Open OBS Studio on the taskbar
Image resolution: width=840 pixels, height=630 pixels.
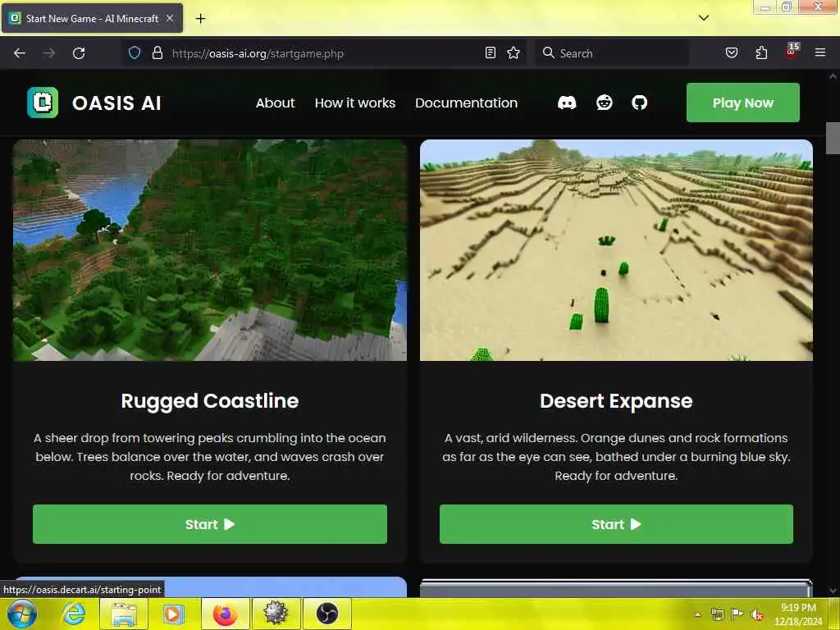[x=326, y=614]
